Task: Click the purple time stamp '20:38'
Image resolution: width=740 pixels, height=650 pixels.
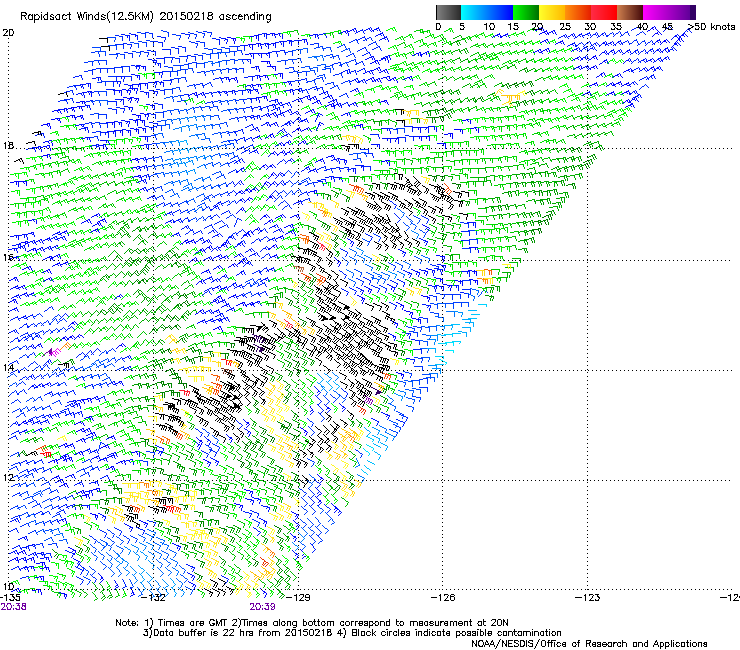Action: pos(13,607)
